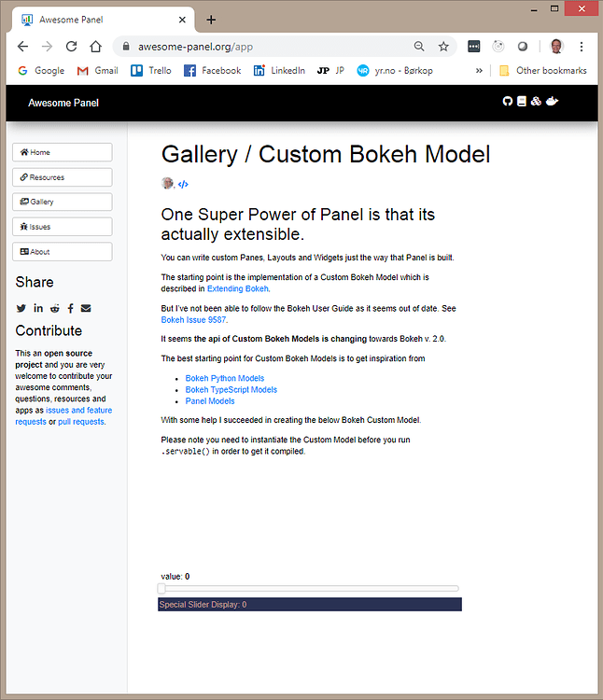603x700 pixels.
Task: Click the Awesome Panel header title
Action: (x=63, y=103)
